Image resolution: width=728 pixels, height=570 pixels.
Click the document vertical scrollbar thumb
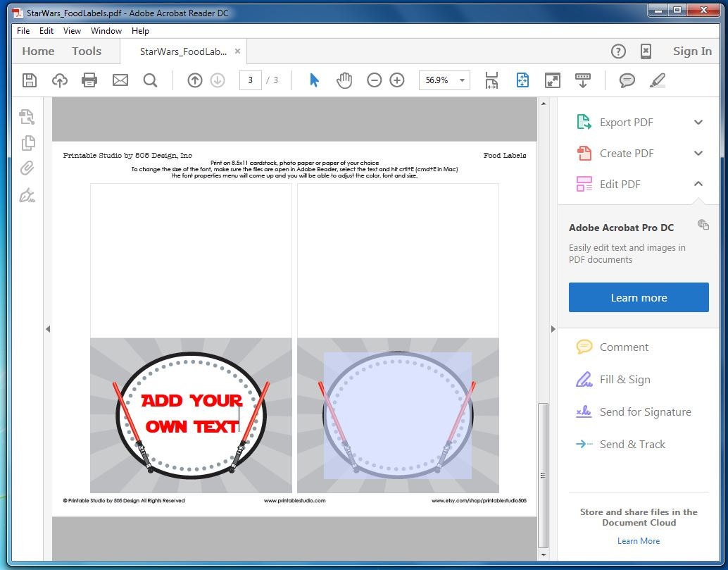point(544,475)
